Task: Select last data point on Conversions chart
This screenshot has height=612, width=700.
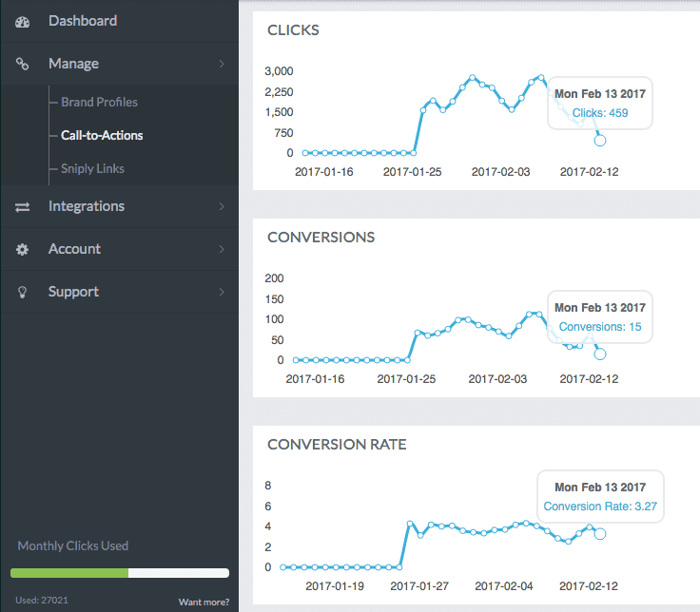Action: coord(600,354)
